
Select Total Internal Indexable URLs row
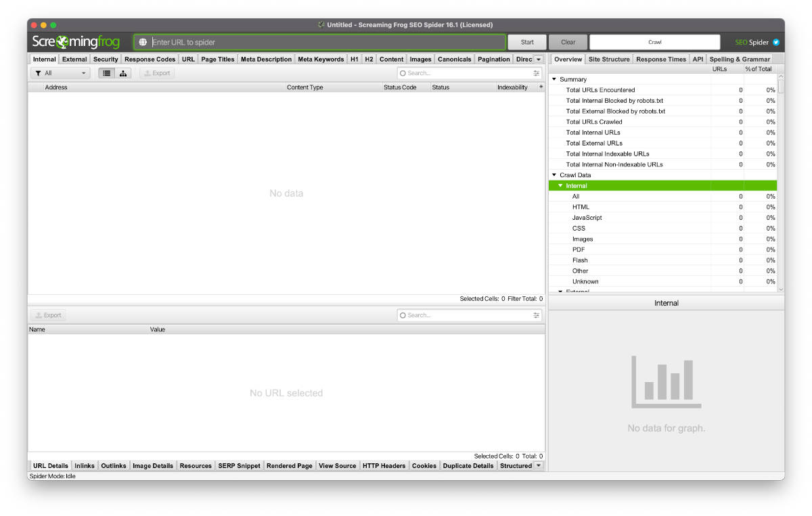tap(662, 154)
